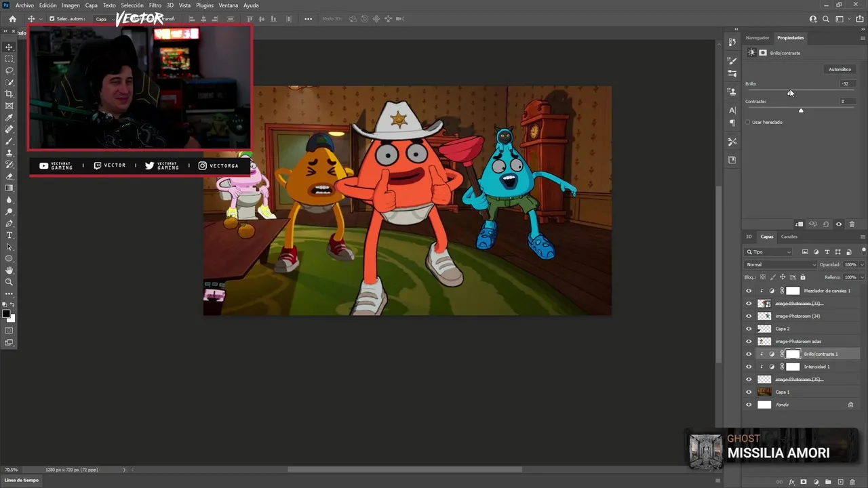View previous state icon in Properties

813,224
